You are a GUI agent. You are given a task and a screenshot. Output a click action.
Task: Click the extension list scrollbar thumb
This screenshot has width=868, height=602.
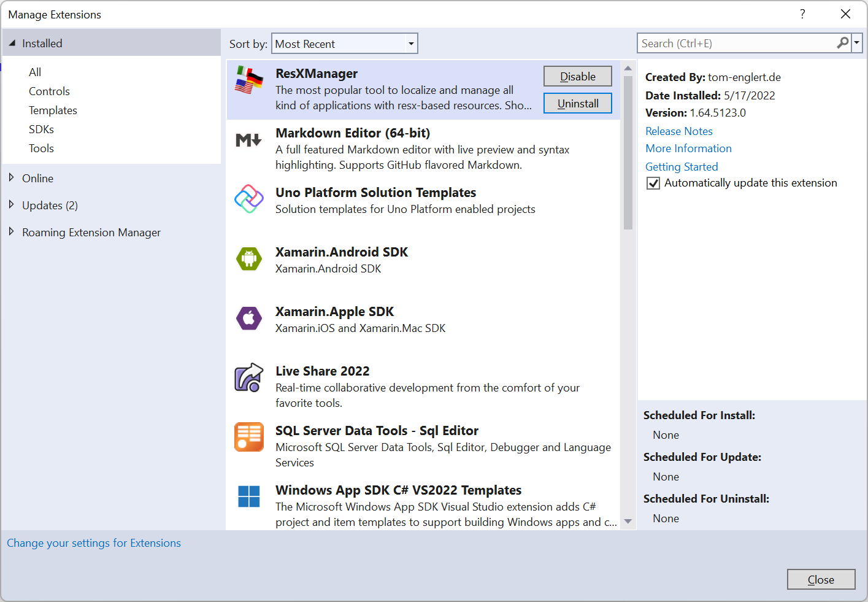(x=628, y=152)
